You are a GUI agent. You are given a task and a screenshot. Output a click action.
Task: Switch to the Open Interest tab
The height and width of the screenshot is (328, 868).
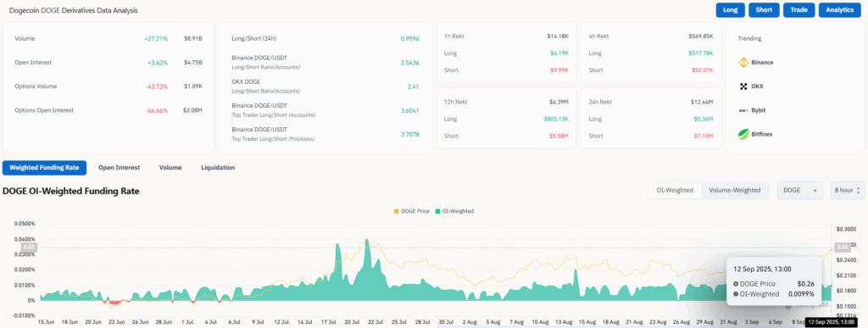[119, 167]
